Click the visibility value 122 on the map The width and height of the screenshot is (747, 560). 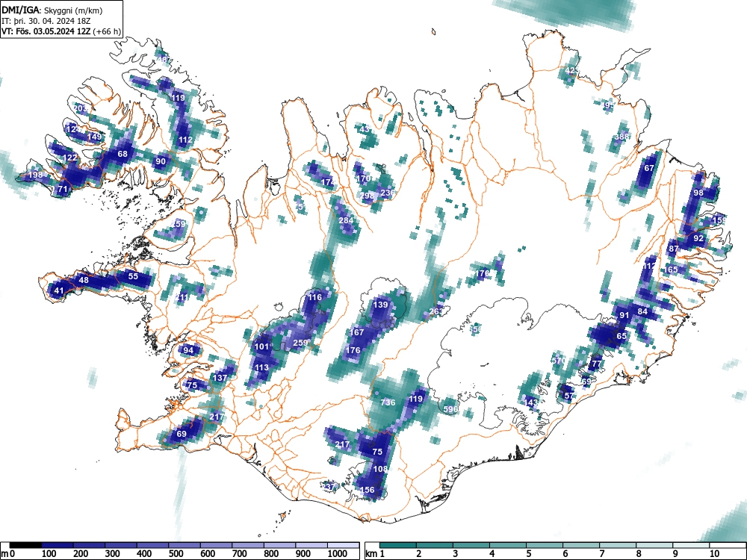pos(69,158)
